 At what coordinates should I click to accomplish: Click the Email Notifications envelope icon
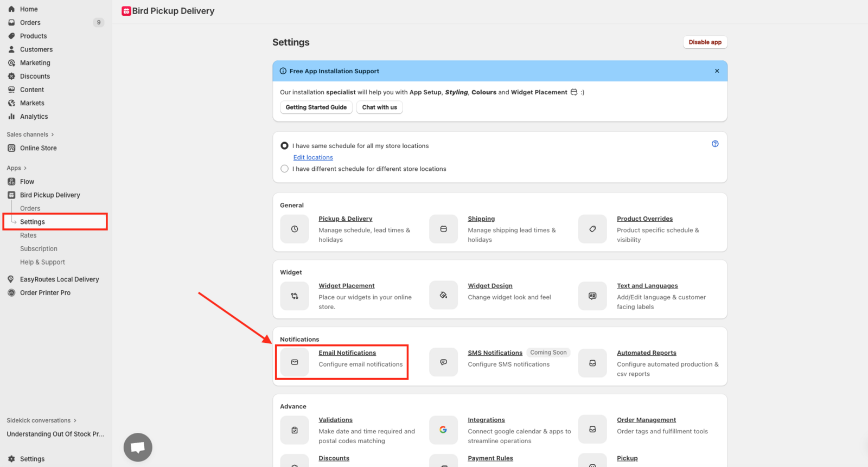click(x=295, y=362)
